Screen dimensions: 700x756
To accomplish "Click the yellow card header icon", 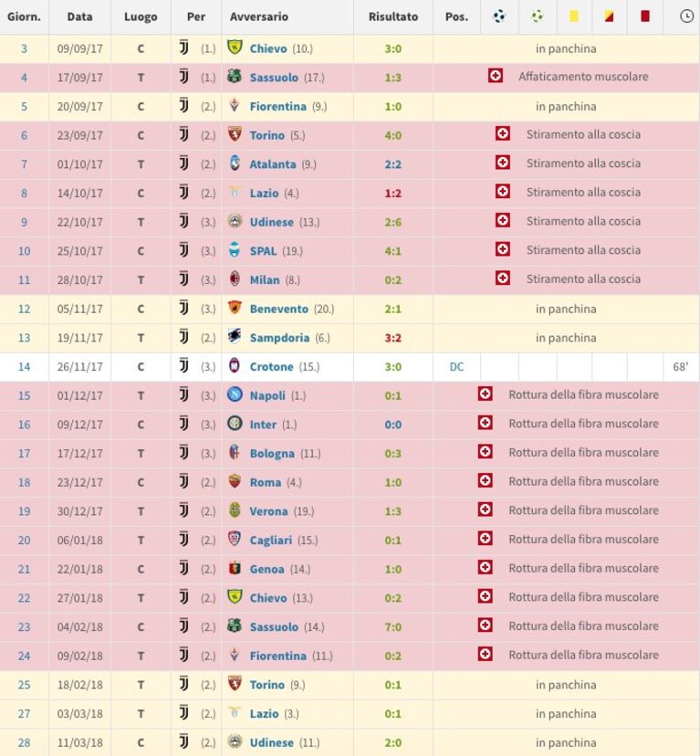I will (x=573, y=16).
